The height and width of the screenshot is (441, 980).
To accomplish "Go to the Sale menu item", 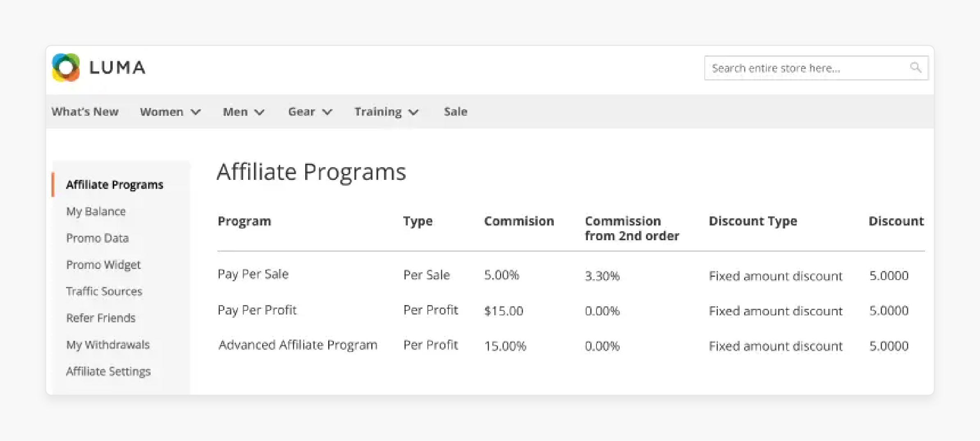I will click(x=455, y=112).
